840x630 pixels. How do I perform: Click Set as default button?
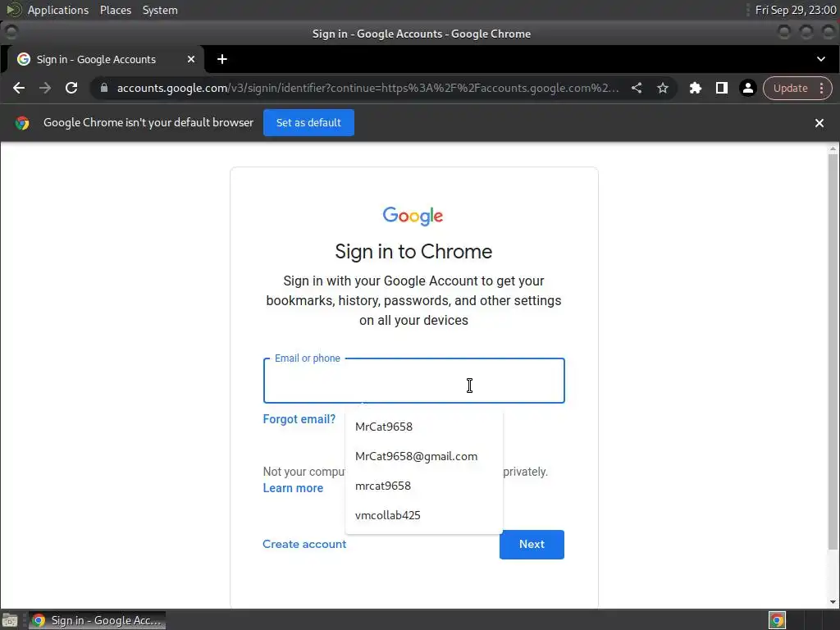click(x=308, y=123)
